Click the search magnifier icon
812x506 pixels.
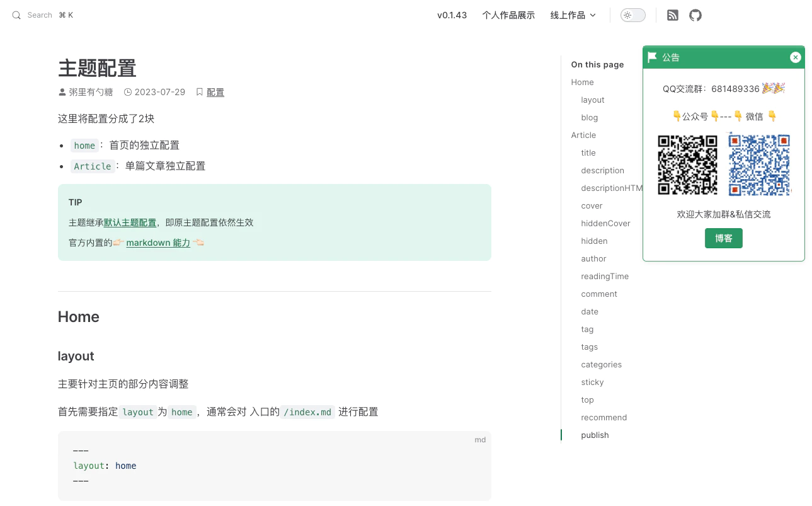tap(17, 15)
